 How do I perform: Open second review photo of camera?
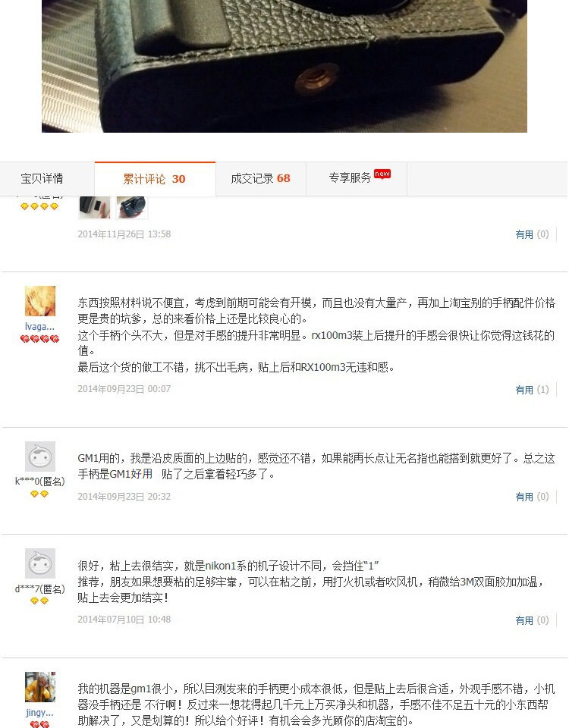132,207
